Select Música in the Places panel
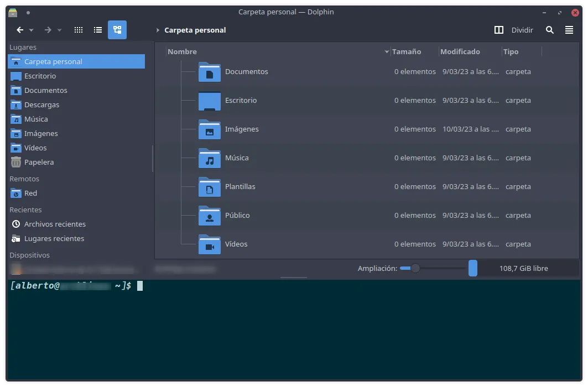 pyautogui.click(x=37, y=119)
